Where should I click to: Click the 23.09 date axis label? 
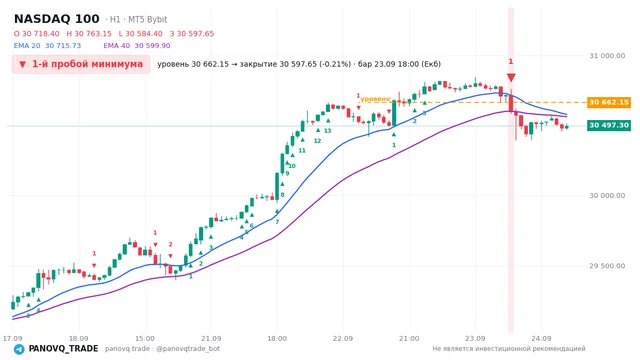(475, 338)
